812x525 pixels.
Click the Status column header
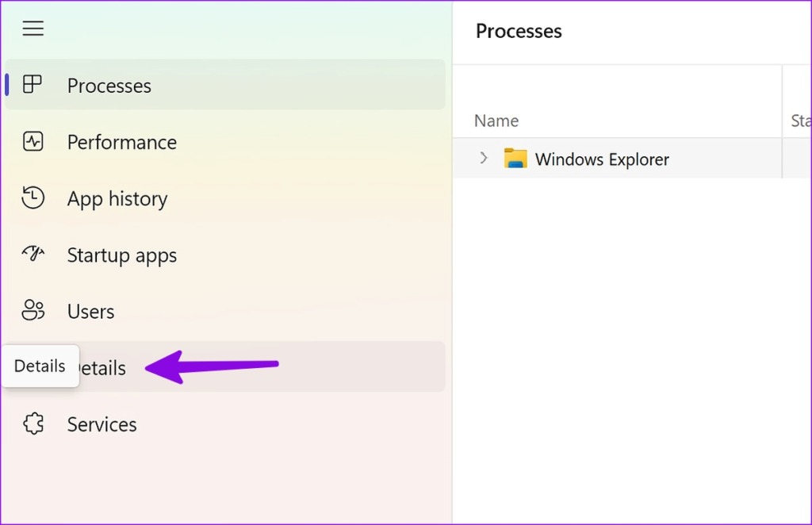click(x=799, y=121)
